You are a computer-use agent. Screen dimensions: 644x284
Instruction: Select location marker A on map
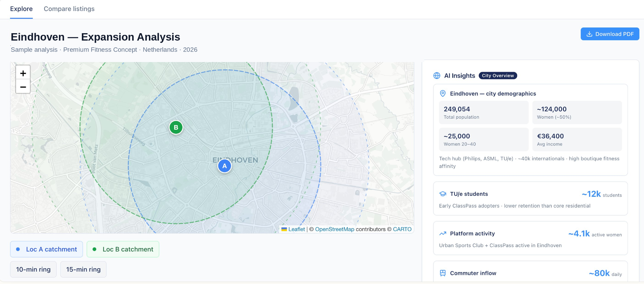coord(224,166)
